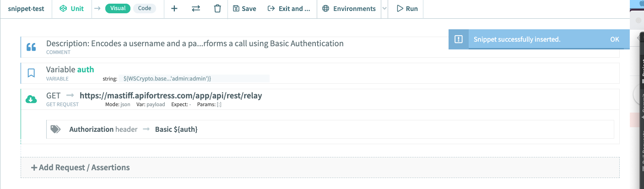Click the cloud download GET request icon
The width and height of the screenshot is (644, 189).
tap(31, 99)
